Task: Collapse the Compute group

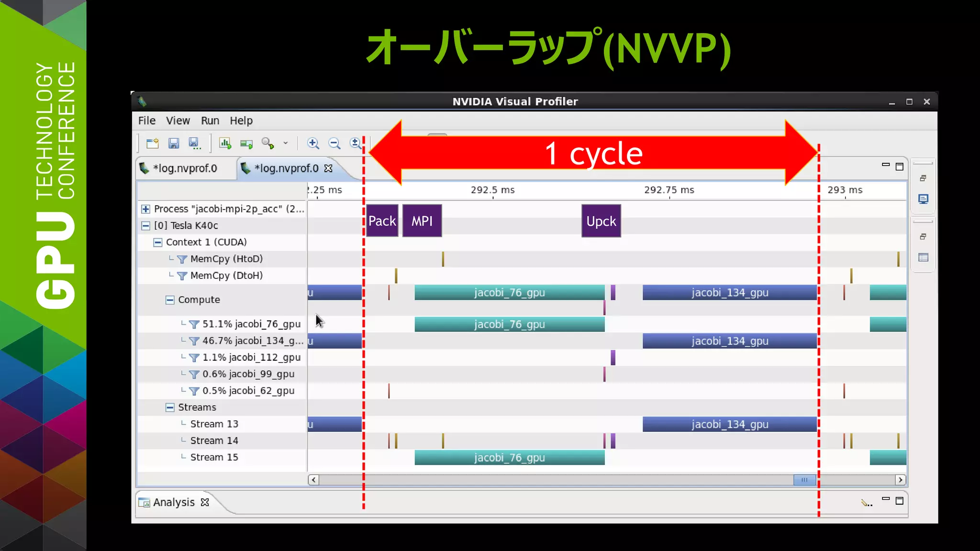Action: pos(170,300)
